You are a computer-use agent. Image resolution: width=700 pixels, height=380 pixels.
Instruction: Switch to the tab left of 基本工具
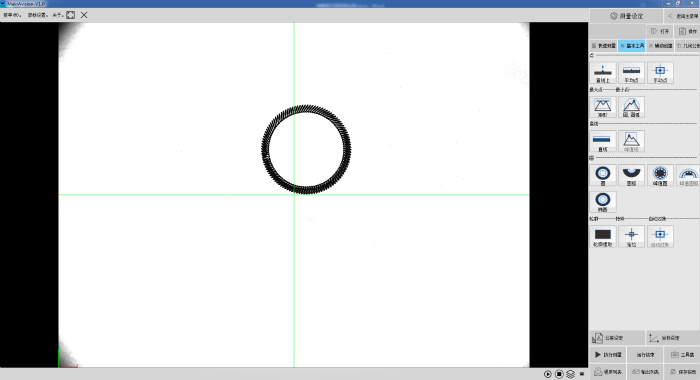604,46
